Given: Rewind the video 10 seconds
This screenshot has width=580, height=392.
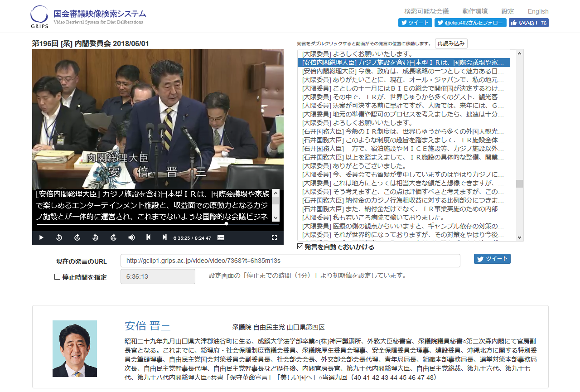Looking at the screenshot, I should point(59,237).
